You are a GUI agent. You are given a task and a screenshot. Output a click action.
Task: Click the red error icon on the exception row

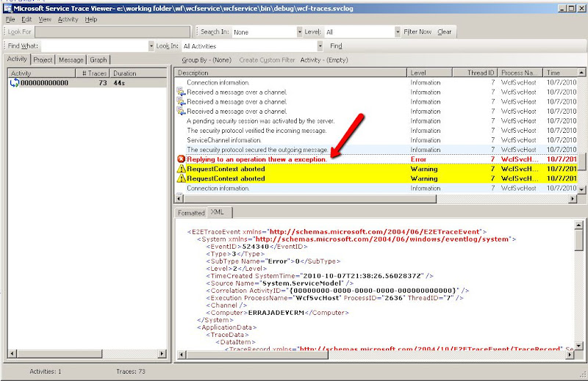point(181,159)
